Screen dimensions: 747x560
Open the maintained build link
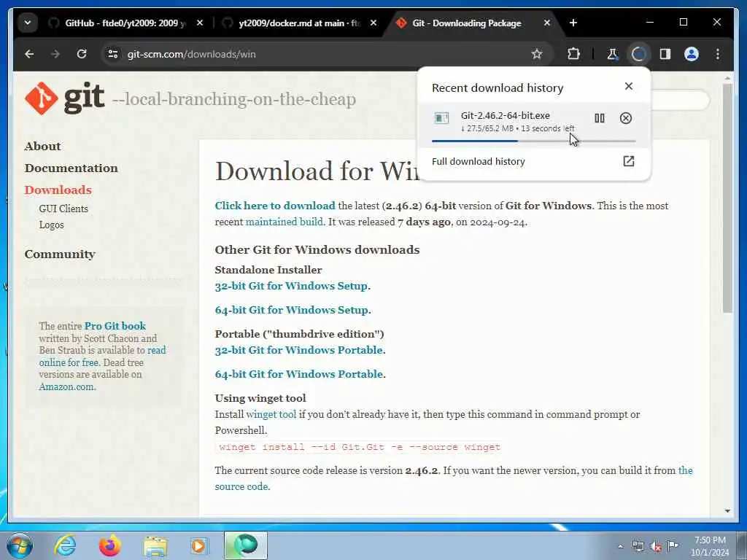pos(284,222)
